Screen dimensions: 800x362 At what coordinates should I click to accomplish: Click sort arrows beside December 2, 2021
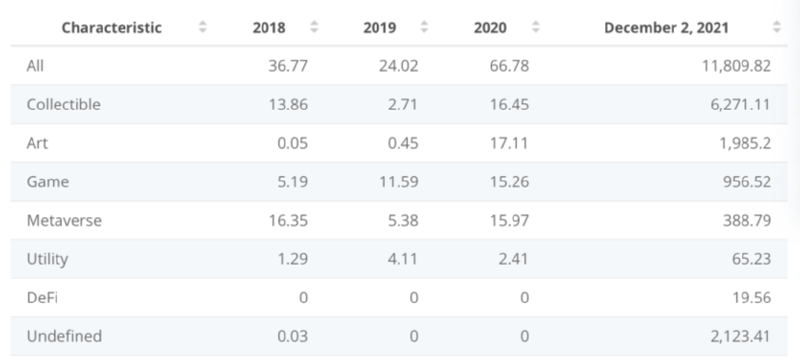(x=777, y=27)
